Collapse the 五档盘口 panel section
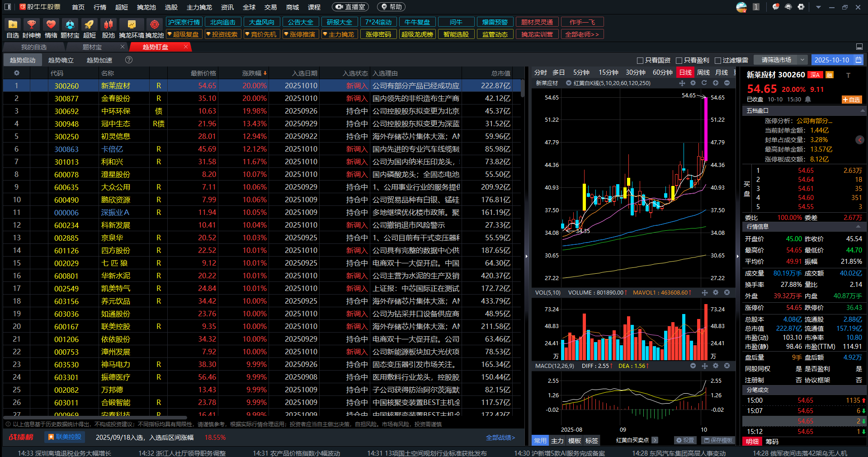The width and height of the screenshot is (868, 457). [x=862, y=110]
